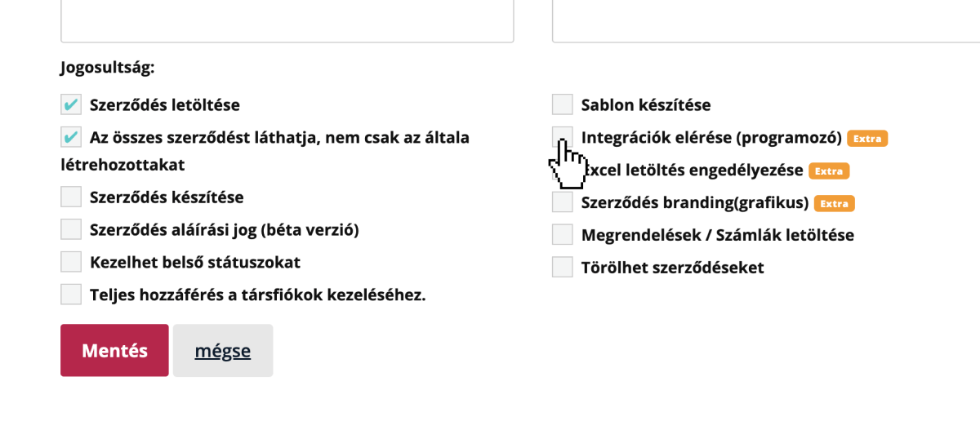Click the Extra badge next to Excel letöltés

(x=829, y=171)
